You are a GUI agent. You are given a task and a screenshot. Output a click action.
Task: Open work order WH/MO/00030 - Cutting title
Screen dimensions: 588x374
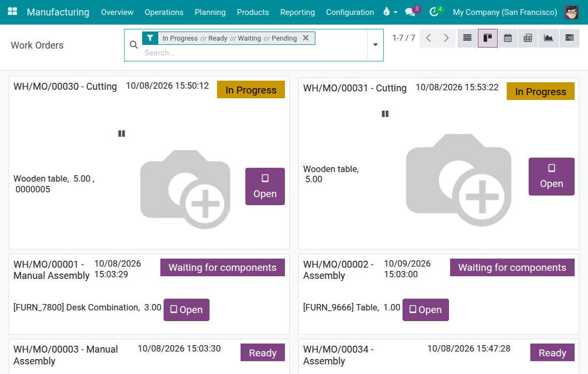pos(65,86)
